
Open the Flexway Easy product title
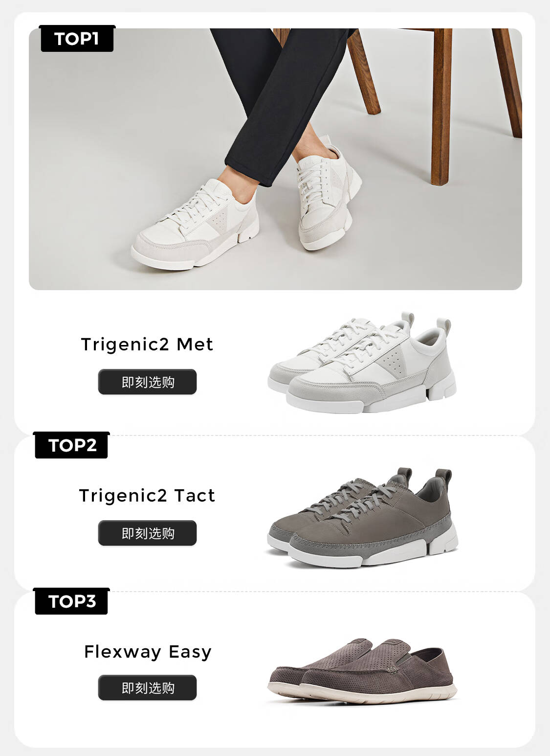148,651
